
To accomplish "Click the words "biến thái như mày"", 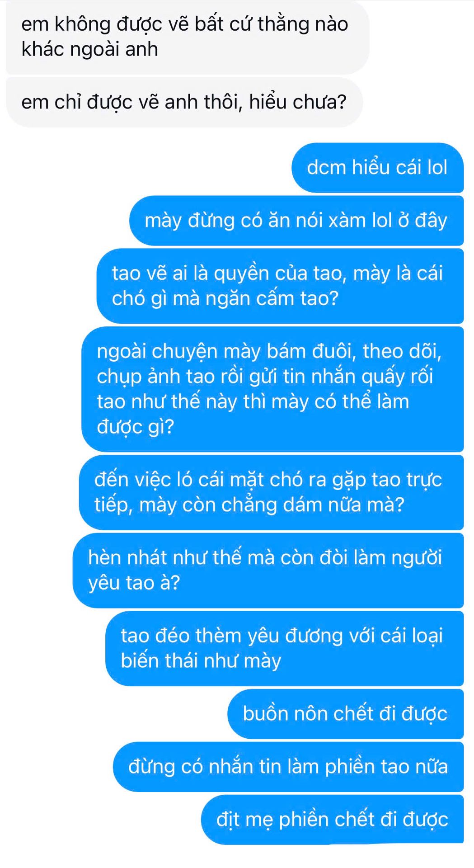I will [x=201, y=661].
